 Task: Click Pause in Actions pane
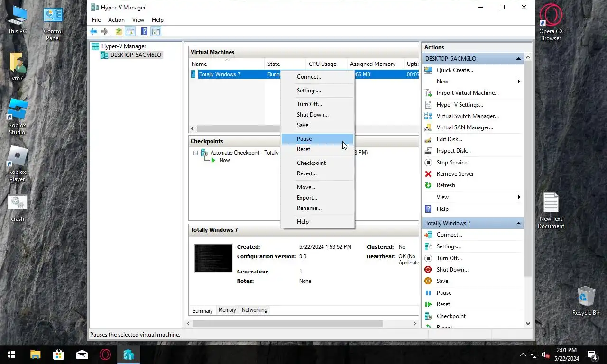444,293
